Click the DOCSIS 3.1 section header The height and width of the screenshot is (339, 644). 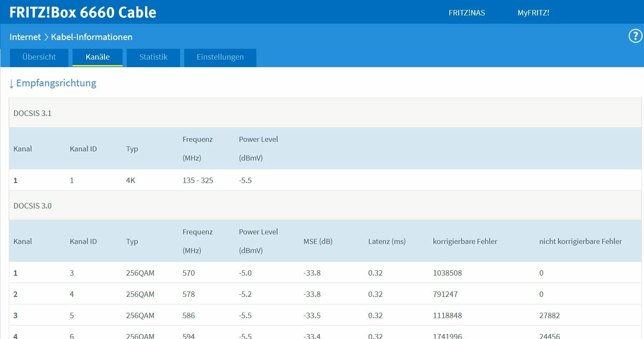[33, 113]
